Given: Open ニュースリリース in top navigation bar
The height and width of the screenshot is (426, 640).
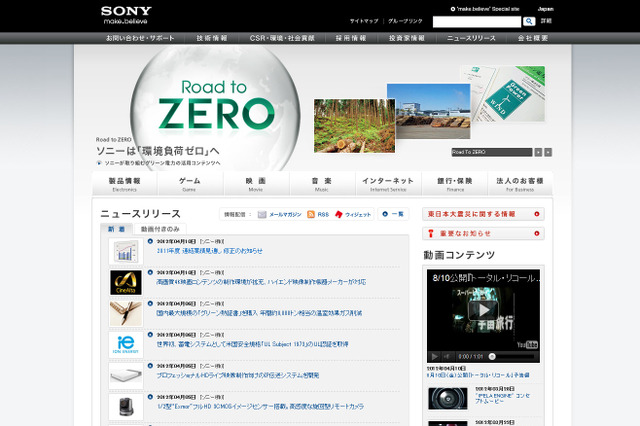Looking at the screenshot, I should tap(471, 38).
